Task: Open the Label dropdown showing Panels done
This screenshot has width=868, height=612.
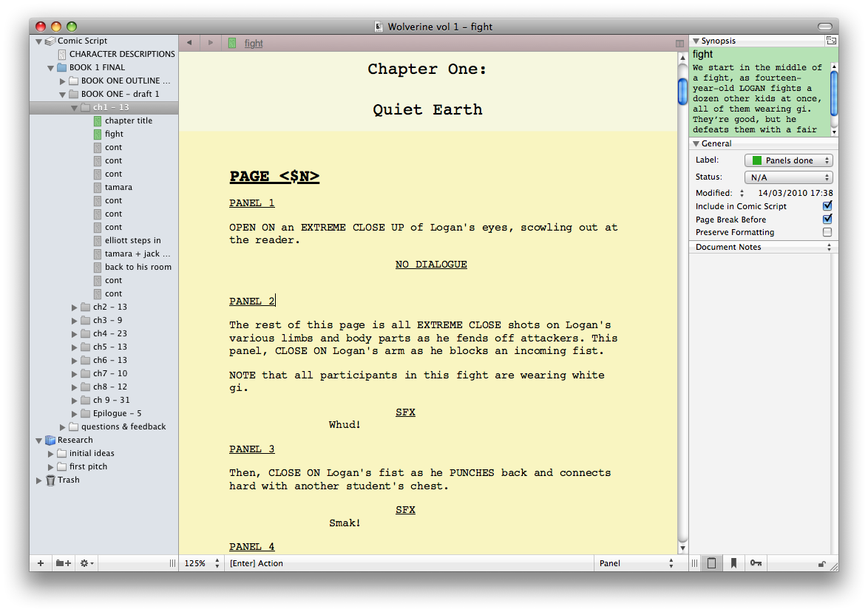Action: tap(788, 160)
